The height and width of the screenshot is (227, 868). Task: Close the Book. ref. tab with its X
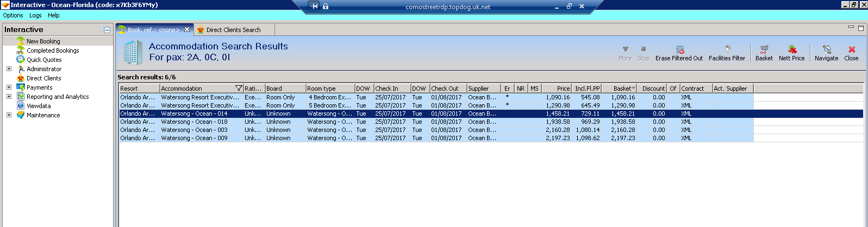coord(187,29)
